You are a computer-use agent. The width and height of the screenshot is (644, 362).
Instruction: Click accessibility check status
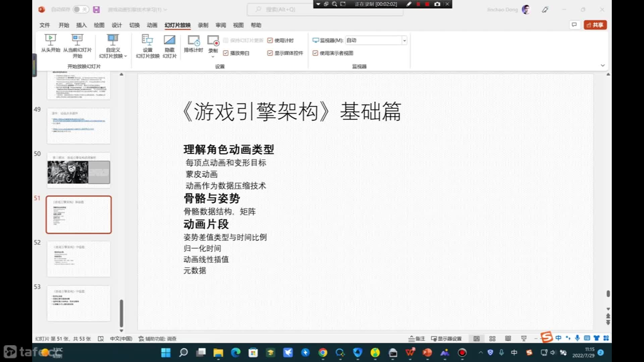[157, 339]
